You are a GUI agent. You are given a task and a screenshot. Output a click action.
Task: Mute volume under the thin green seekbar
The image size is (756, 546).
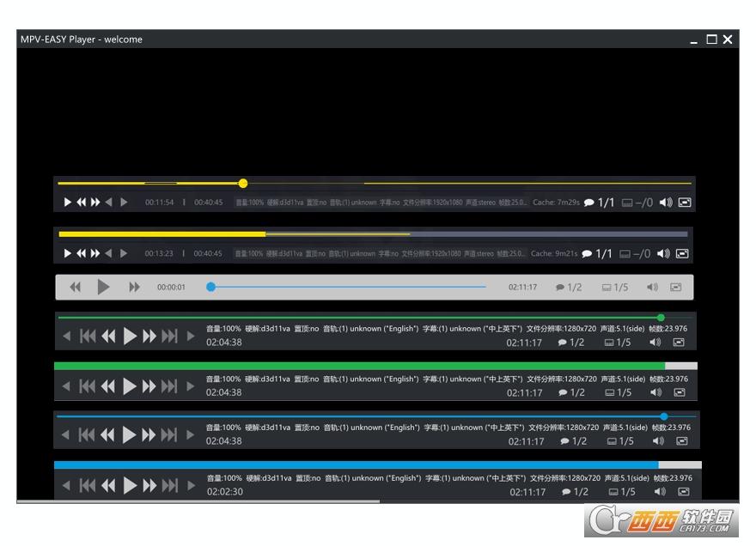coord(655,343)
